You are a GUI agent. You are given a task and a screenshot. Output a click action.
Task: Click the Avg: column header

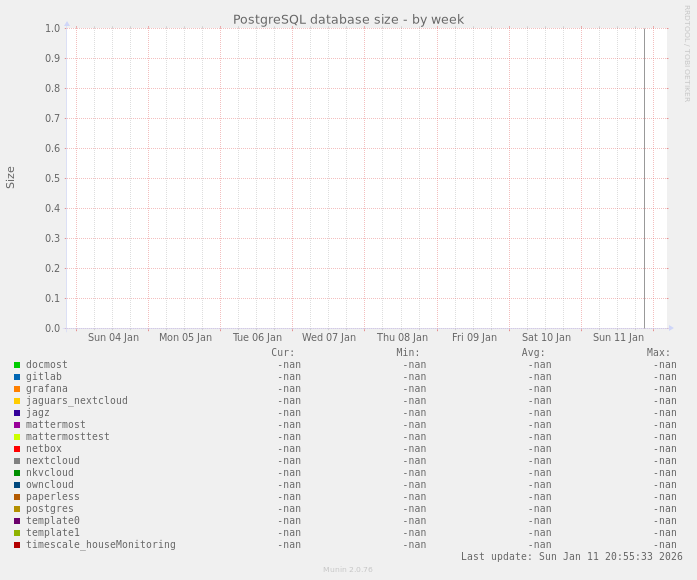[533, 353]
